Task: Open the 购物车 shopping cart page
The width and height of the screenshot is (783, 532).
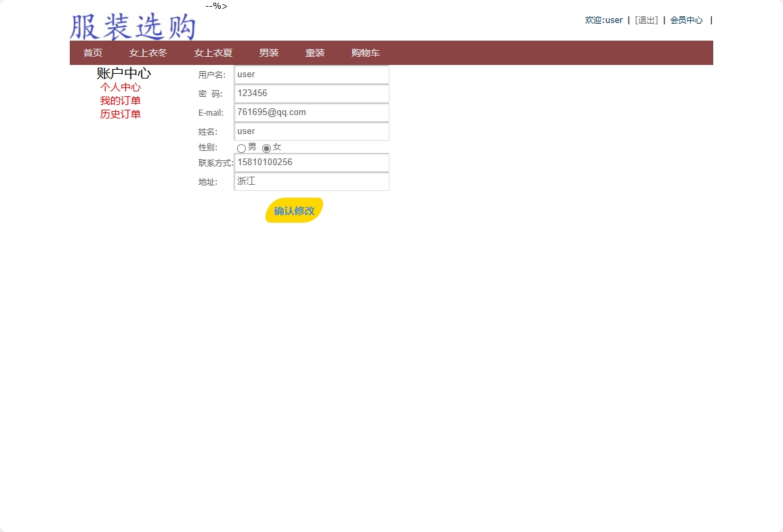Action: coord(365,52)
